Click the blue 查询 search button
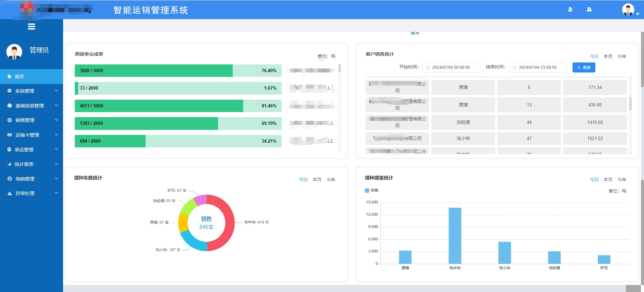This screenshot has width=644, height=292. coord(584,67)
